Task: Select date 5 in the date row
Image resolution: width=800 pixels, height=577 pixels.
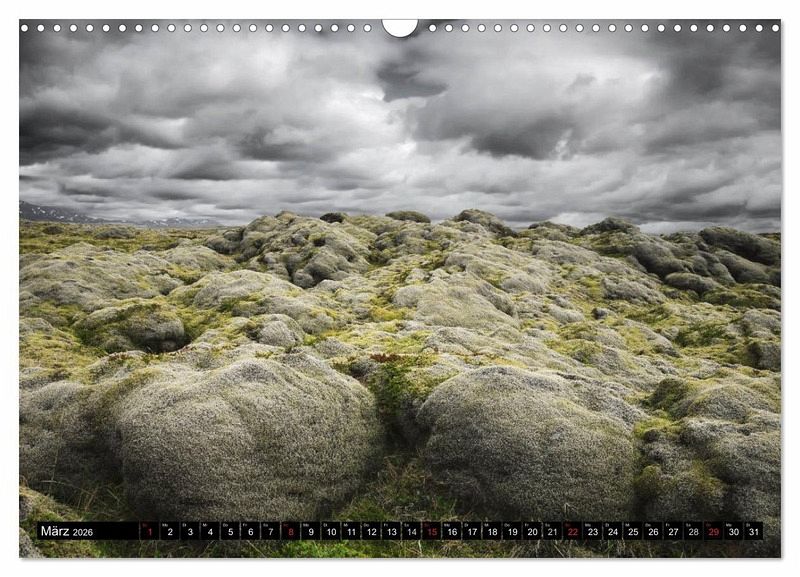Action: [230, 531]
